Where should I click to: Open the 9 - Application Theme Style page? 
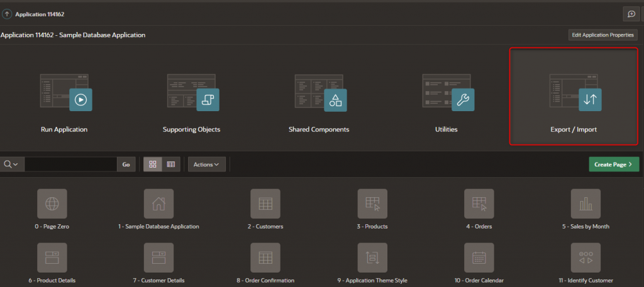(372, 257)
